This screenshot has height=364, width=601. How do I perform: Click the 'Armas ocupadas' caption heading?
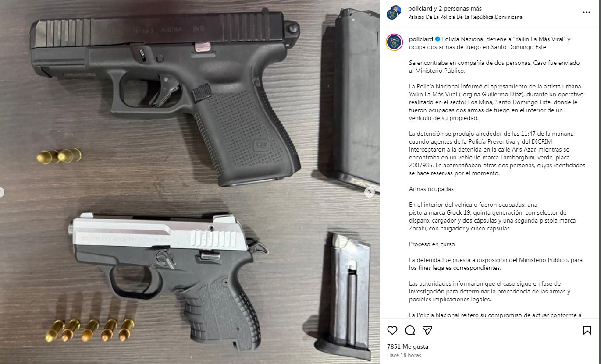coord(431,189)
